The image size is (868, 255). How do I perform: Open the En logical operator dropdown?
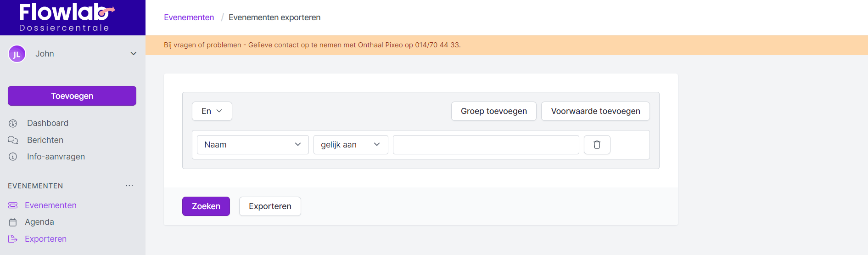point(212,111)
